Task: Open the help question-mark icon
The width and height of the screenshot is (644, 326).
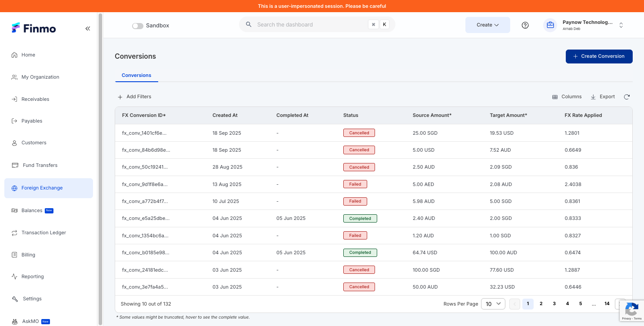Action: pyautogui.click(x=525, y=25)
